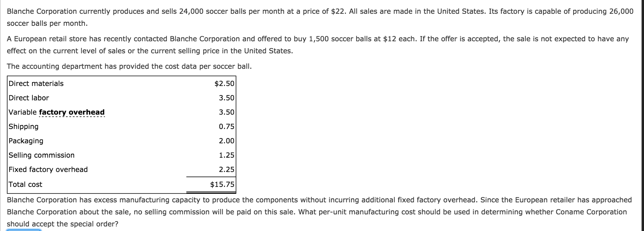Click the Variable factory overhead 3.50 value
This screenshot has width=644, height=231.
tap(227, 112)
